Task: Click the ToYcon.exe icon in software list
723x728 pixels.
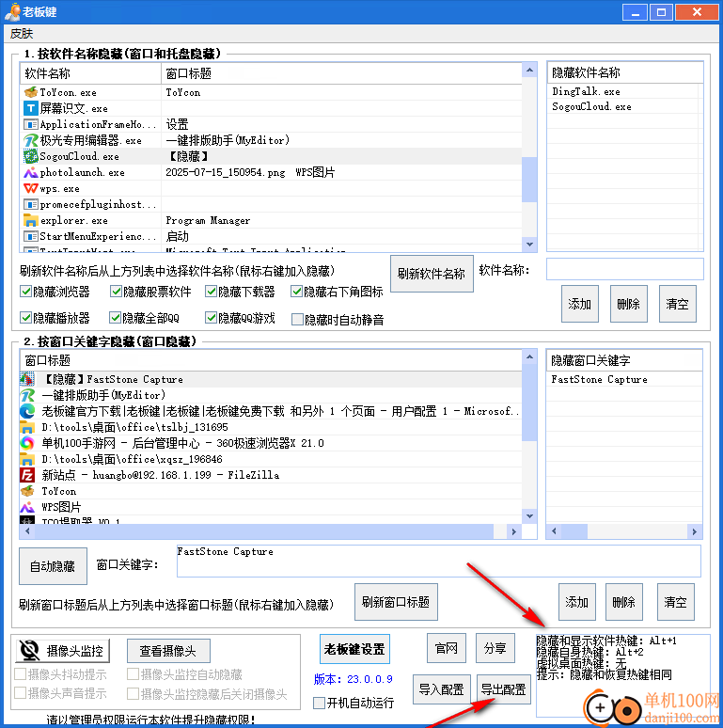Action: point(31,92)
